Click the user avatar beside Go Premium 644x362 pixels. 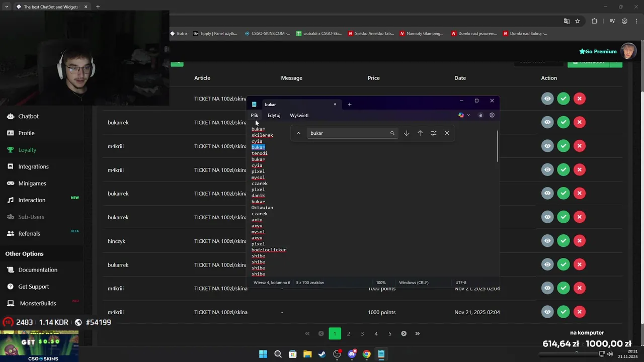pos(628,51)
